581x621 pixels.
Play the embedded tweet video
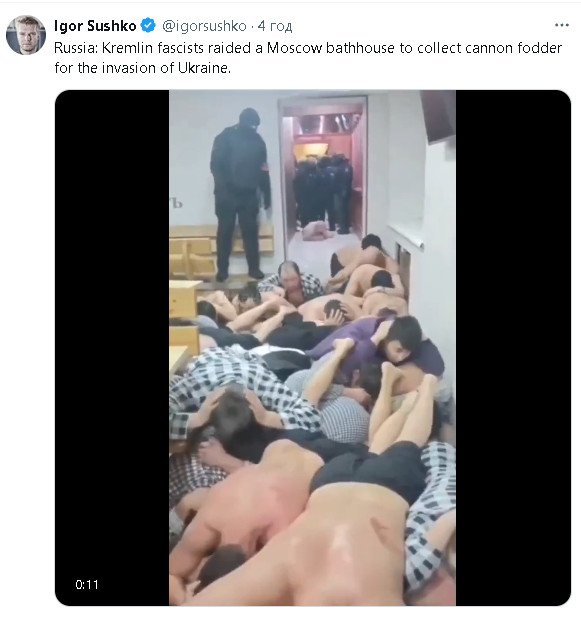click(x=312, y=348)
